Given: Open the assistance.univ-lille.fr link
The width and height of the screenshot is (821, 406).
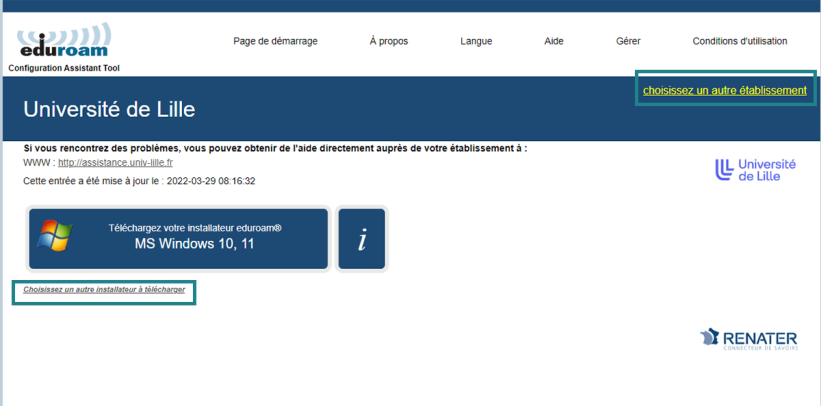Looking at the screenshot, I should [x=115, y=162].
